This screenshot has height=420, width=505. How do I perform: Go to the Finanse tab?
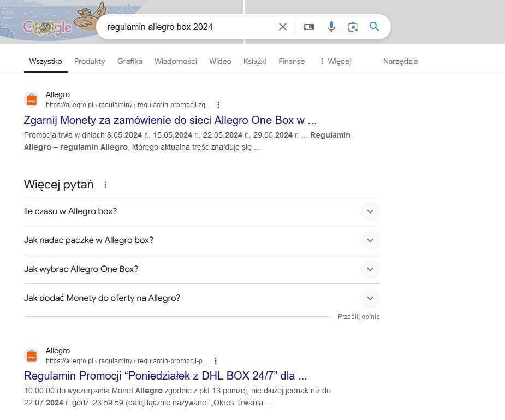click(x=292, y=61)
